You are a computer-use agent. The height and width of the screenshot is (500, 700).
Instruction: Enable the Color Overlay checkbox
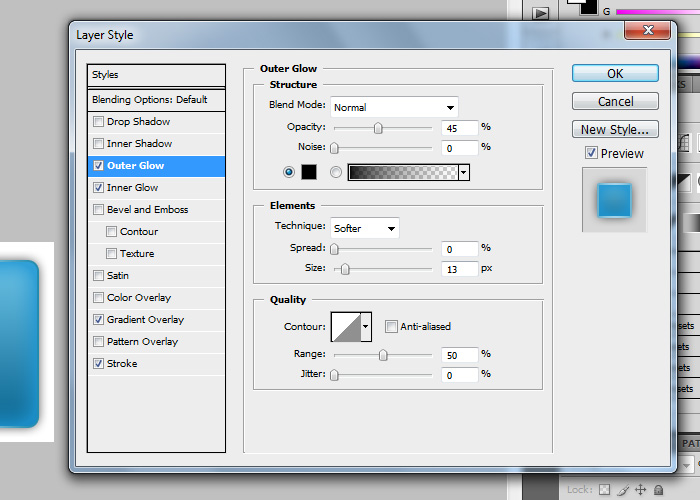click(x=98, y=297)
